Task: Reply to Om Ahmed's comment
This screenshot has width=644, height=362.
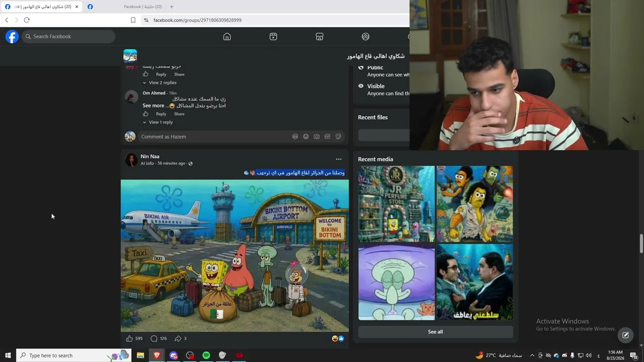Action: coord(161,114)
